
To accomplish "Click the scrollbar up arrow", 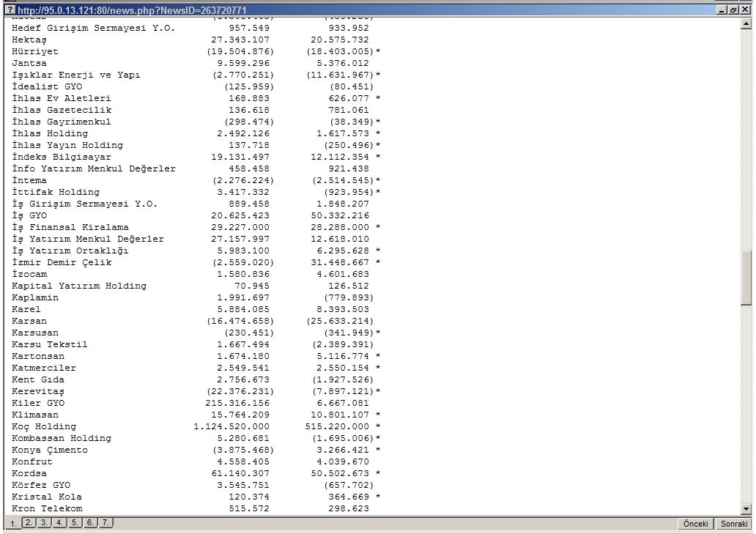I will [x=746, y=23].
